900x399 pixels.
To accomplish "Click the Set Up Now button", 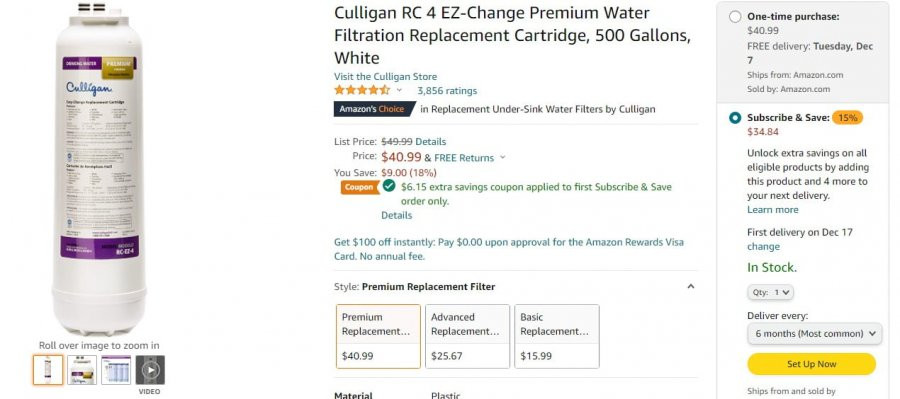I will pos(812,364).
